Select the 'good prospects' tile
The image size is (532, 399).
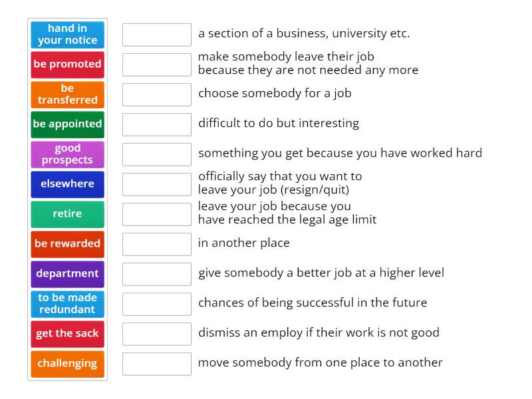(67, 154)
